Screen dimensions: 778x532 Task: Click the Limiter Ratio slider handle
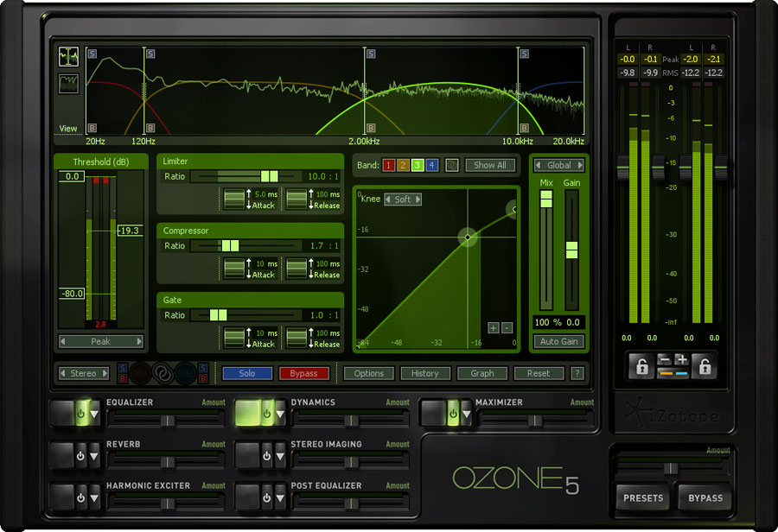[270, 176]
